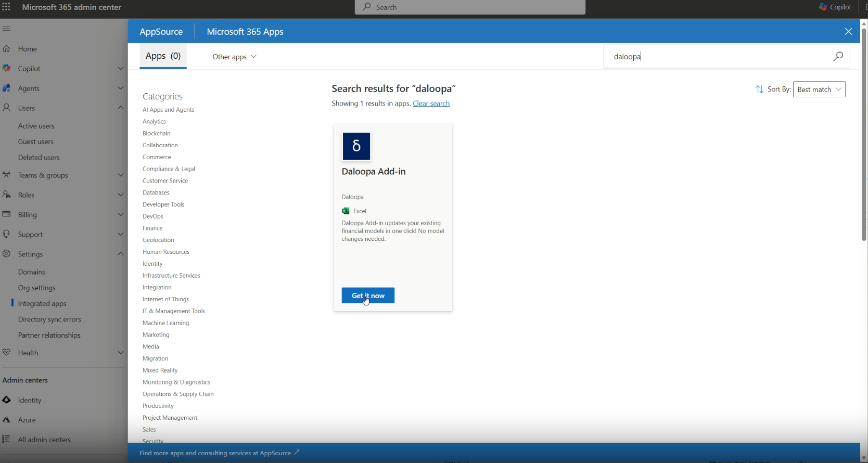Click the Daloopa Add-in logo tile
Screen dimensions: 868x463
point(356,146)
